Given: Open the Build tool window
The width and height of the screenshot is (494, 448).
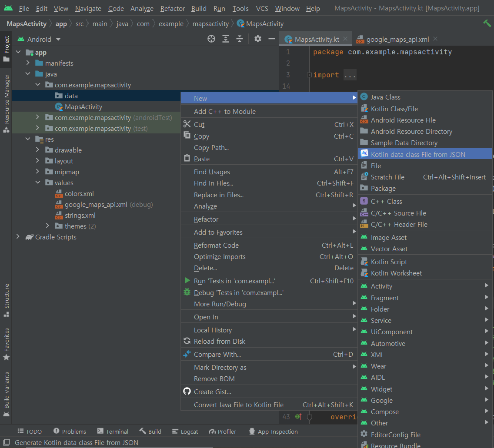Looking at the screenshot, I should (150, 431).
